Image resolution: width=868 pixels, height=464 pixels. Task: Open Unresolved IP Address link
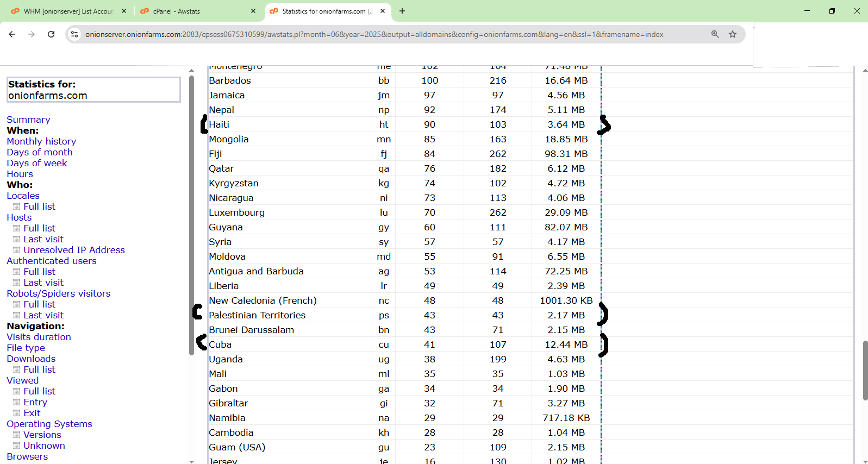point(74,250)
